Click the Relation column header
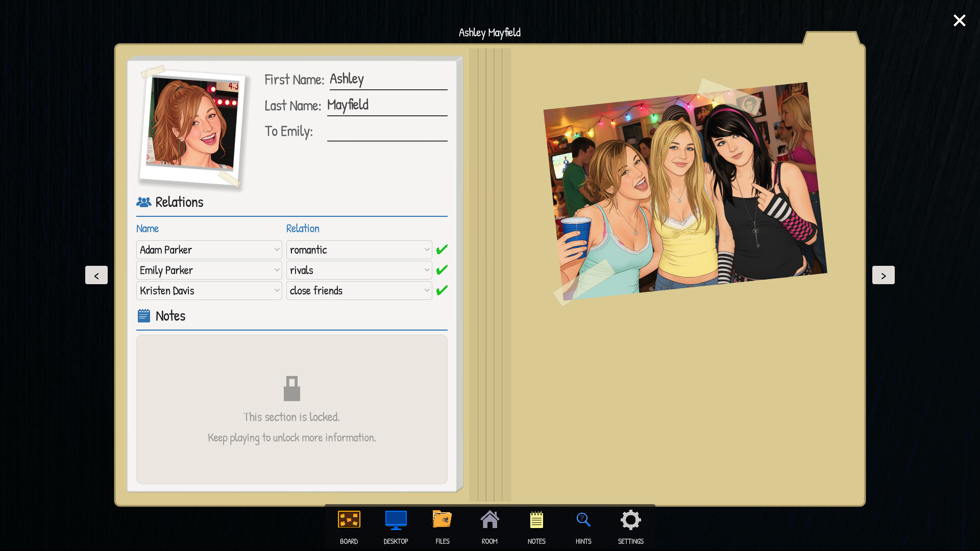Image resolution: width=980 pixels, height=551 pixels. [x=303, y=229]
